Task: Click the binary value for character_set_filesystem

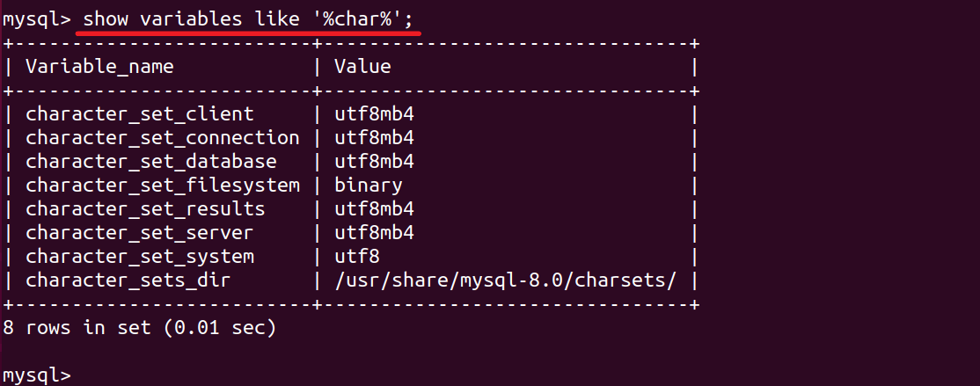Action: click(x=368, y=185)
